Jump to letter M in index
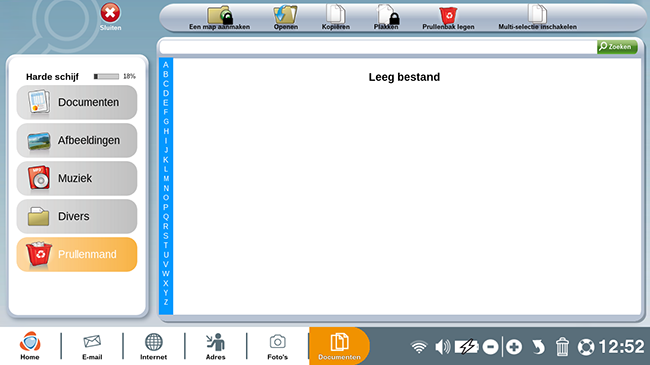This screenshot has width=650, height=365. (x=166, y=179)
